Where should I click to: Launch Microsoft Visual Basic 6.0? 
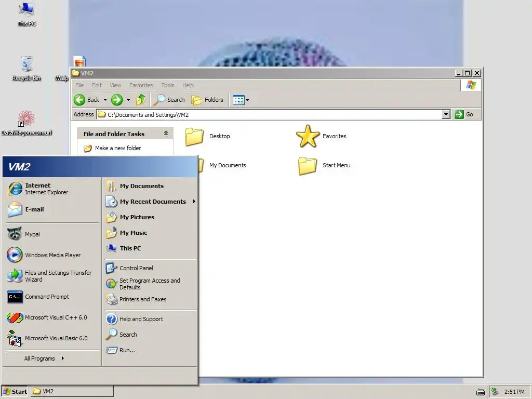point(52,338)
